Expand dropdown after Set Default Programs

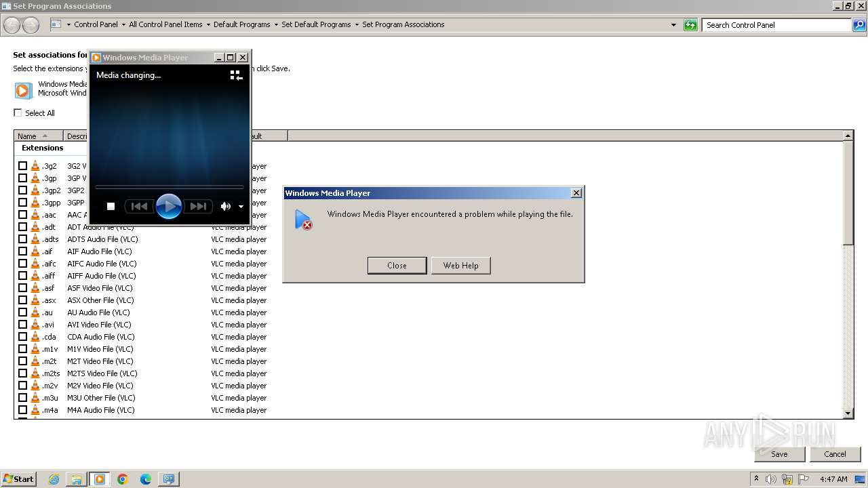point(357,24)
